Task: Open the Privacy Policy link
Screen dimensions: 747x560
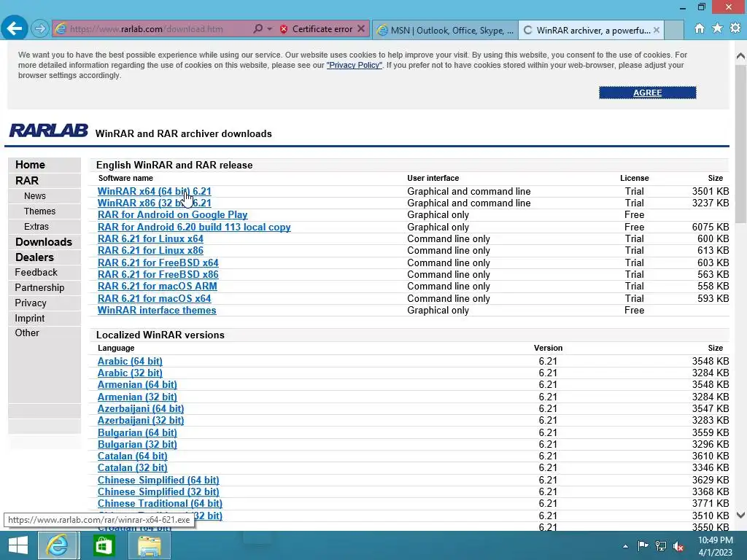Action: click(x=354, y=65)
